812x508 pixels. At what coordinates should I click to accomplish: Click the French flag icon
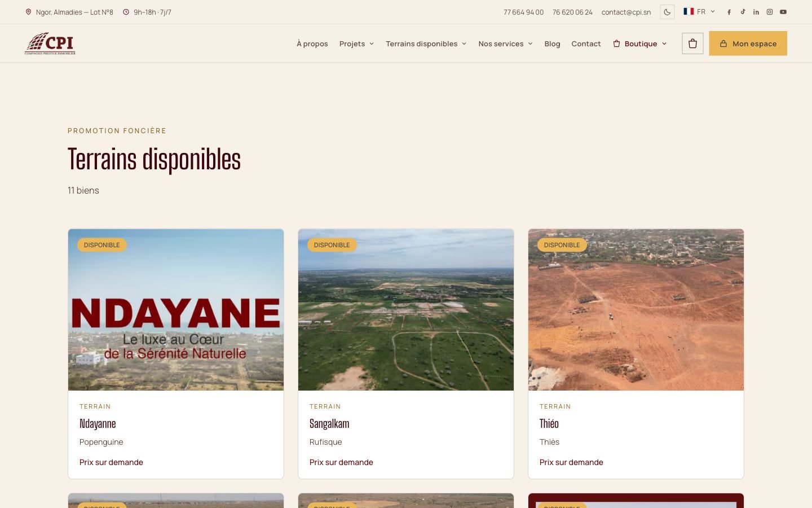click(689, 11)
